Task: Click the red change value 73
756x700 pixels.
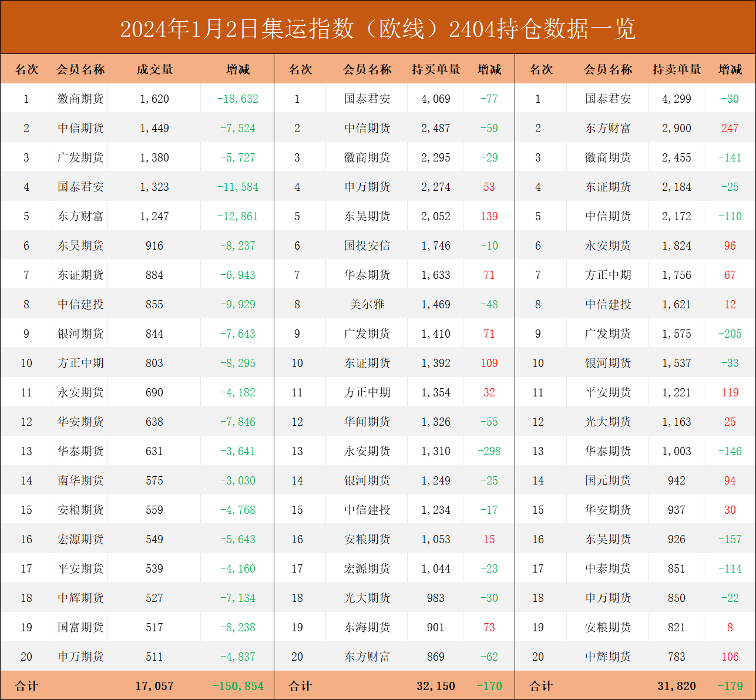Action: point(489,627)
